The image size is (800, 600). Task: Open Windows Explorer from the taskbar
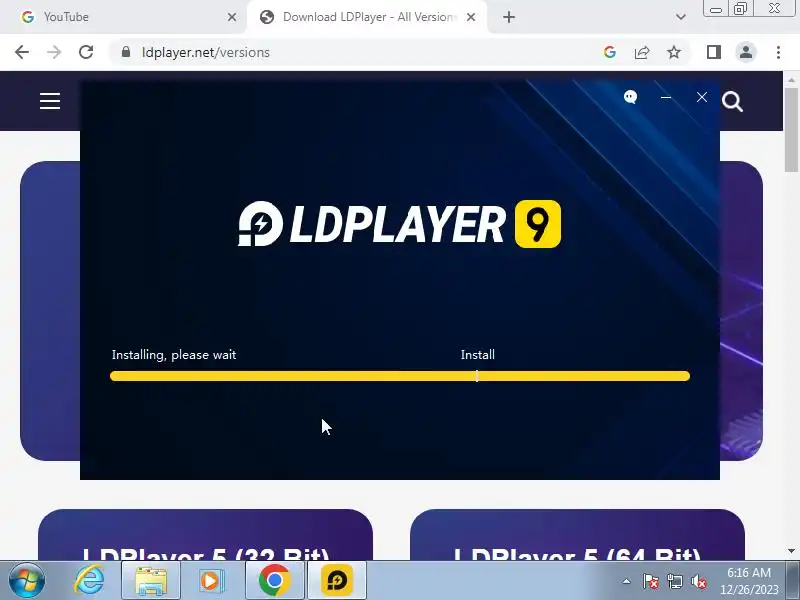click(151, 581)
